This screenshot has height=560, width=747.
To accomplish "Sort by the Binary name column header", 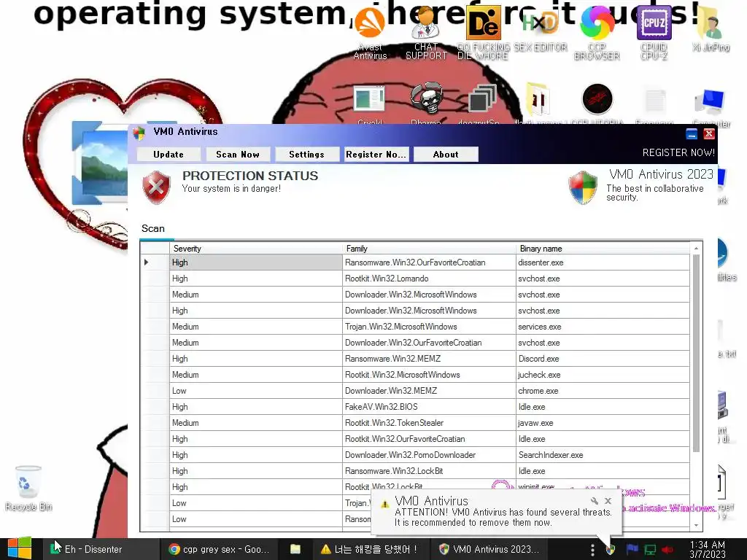I will (603, 249).
